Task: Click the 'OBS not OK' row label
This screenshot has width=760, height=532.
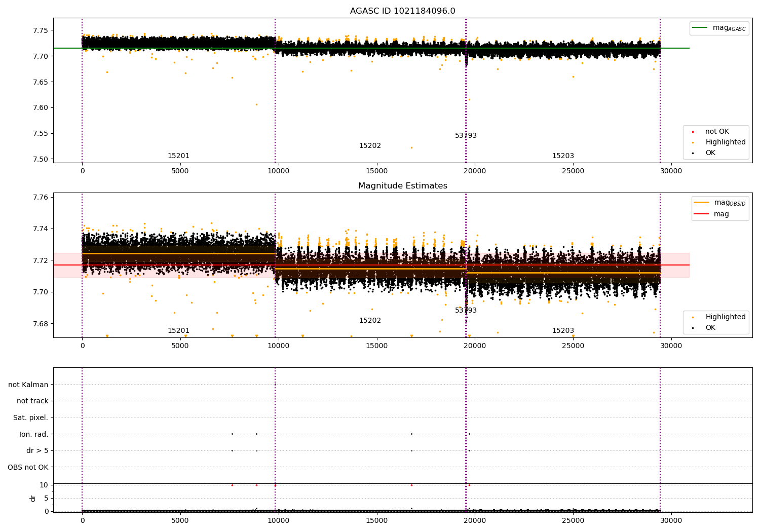Action: point(28,467)
